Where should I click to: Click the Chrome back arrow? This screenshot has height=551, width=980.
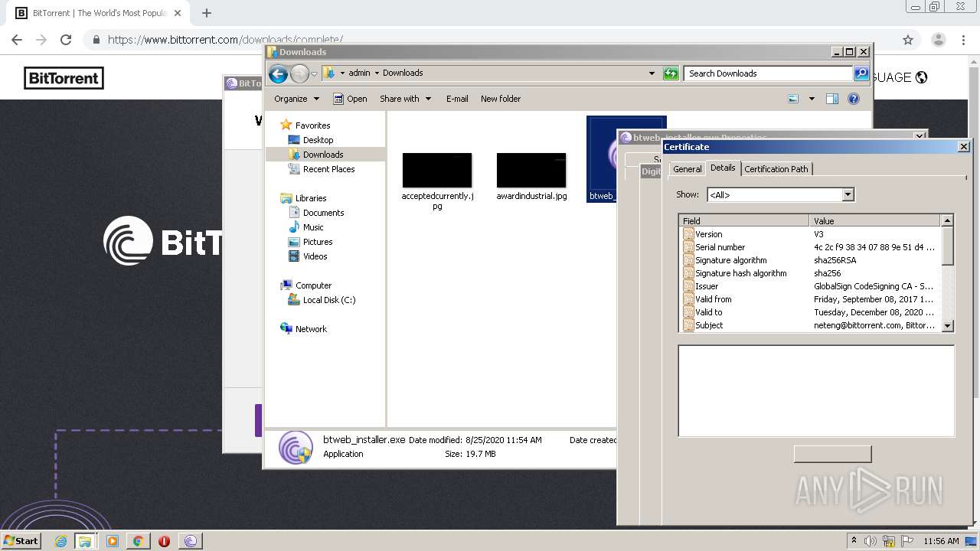[17, 40]
